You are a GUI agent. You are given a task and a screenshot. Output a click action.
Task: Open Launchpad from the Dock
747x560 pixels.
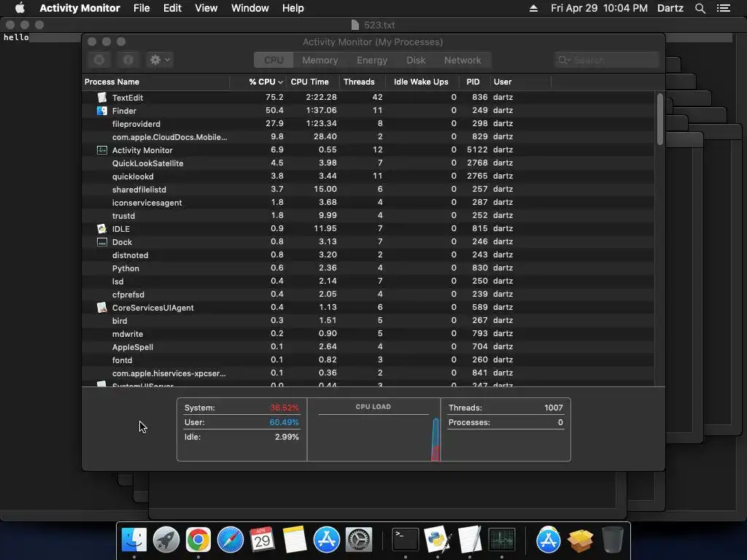coord(166,540)
